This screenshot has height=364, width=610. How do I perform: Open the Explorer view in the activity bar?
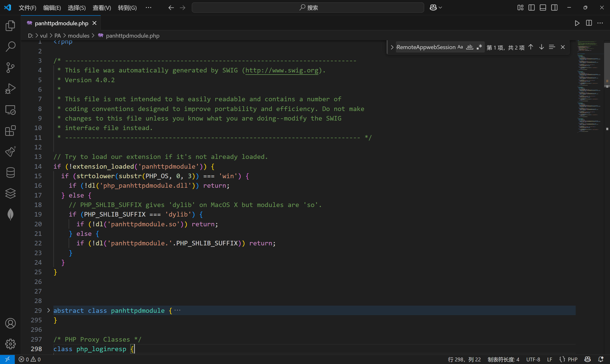10,26
